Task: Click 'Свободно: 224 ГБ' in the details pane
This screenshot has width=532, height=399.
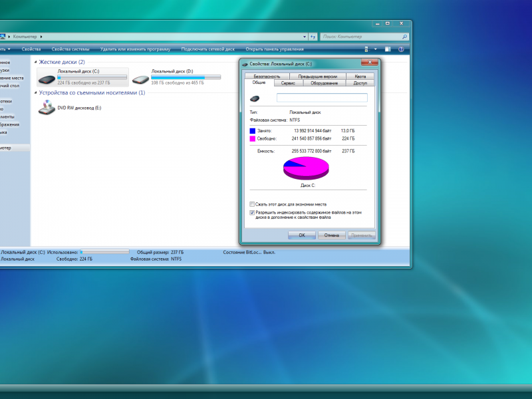Action: pos(74,259)
